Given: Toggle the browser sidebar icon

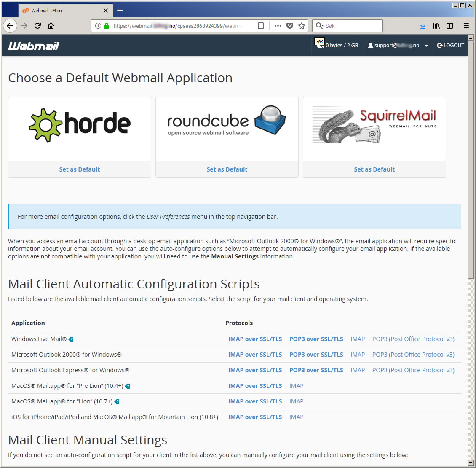Looking at the screenshot, I should (450, 26).
